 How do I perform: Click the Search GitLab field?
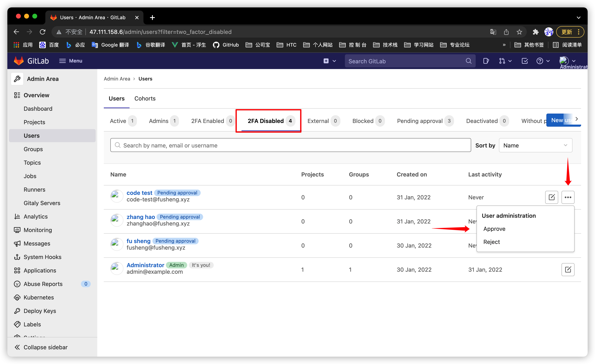click(x=410, y=61)
